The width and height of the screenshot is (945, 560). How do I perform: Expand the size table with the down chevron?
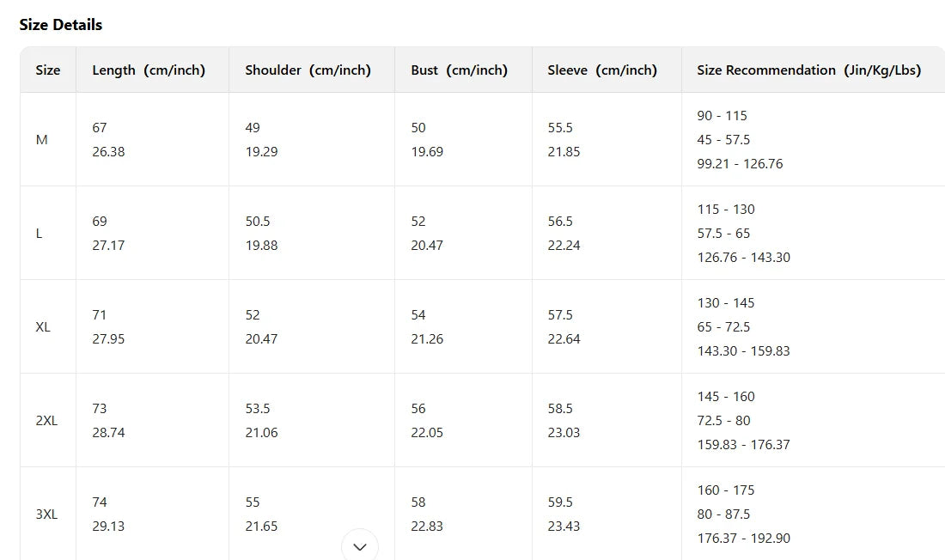(360, 546)
